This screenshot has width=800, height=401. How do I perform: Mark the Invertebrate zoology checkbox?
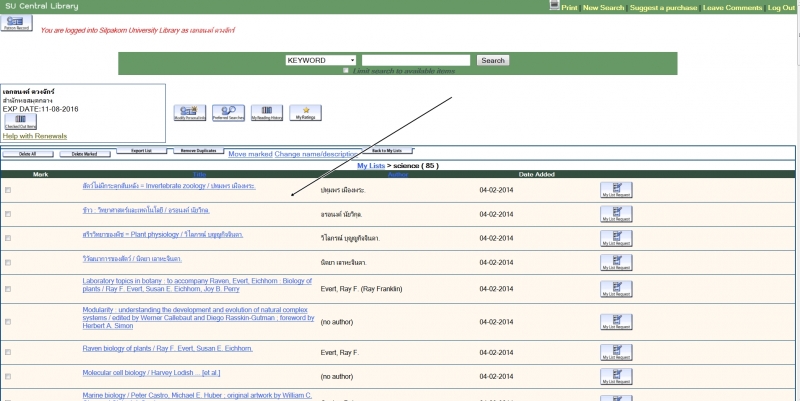8,190
